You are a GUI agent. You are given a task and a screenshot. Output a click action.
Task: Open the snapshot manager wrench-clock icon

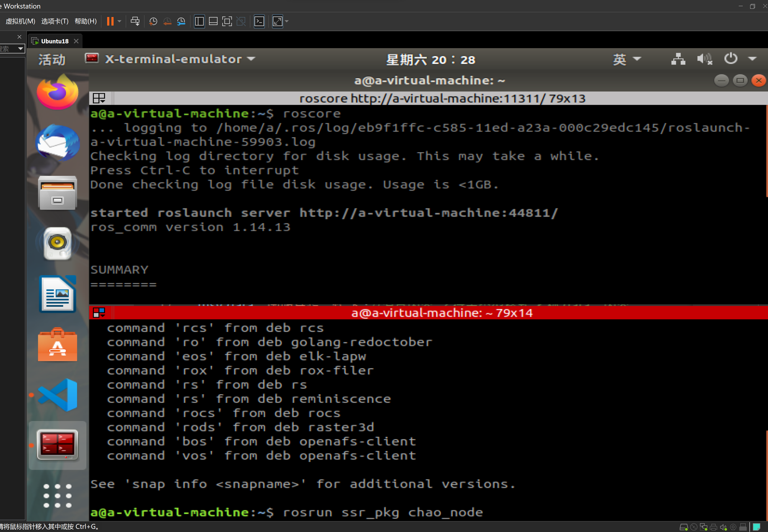click(x=181, y=22)
